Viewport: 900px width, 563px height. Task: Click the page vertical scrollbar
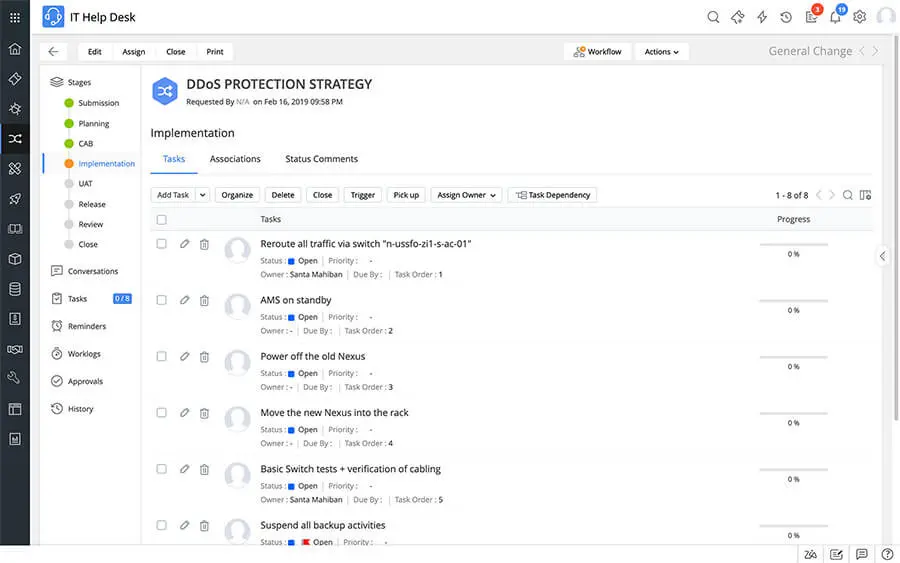pyautogui.click(x=896, y=227)
